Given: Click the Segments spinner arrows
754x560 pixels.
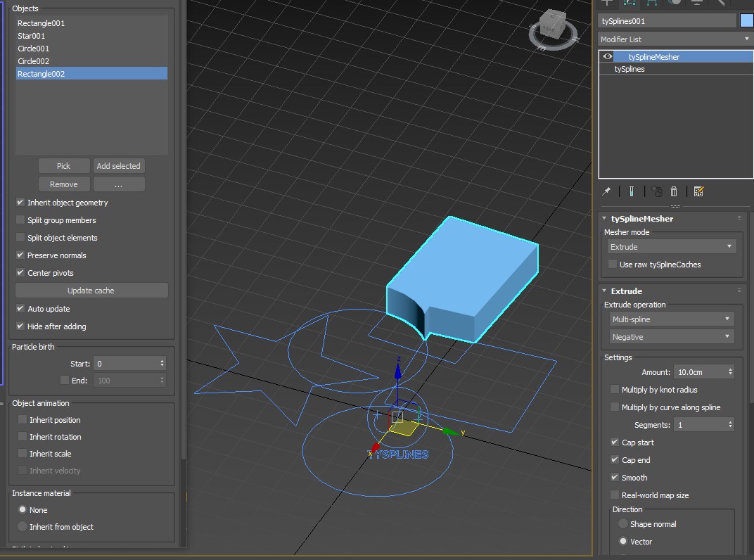Looking at the screenshot, I should [x=730, y=425].
